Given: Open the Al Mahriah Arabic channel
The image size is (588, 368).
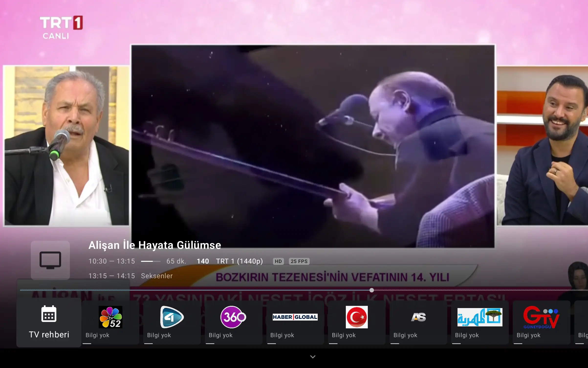Looking at the screenshot, I should tap(480, 322).
